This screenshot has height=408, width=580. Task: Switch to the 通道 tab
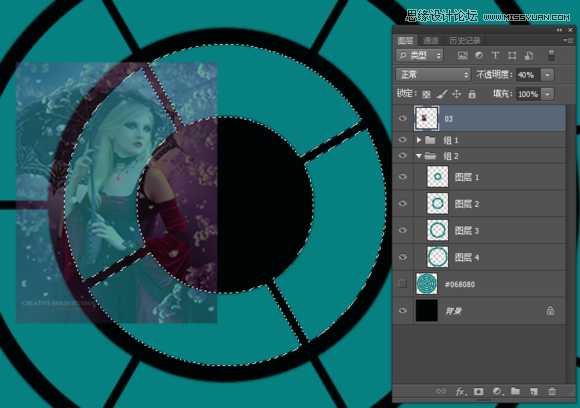(x=431, y=40)
